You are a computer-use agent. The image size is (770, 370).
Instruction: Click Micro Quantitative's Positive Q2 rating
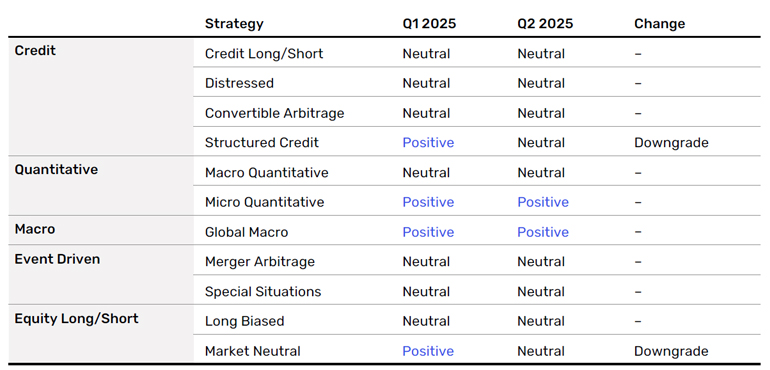[543, 202]
